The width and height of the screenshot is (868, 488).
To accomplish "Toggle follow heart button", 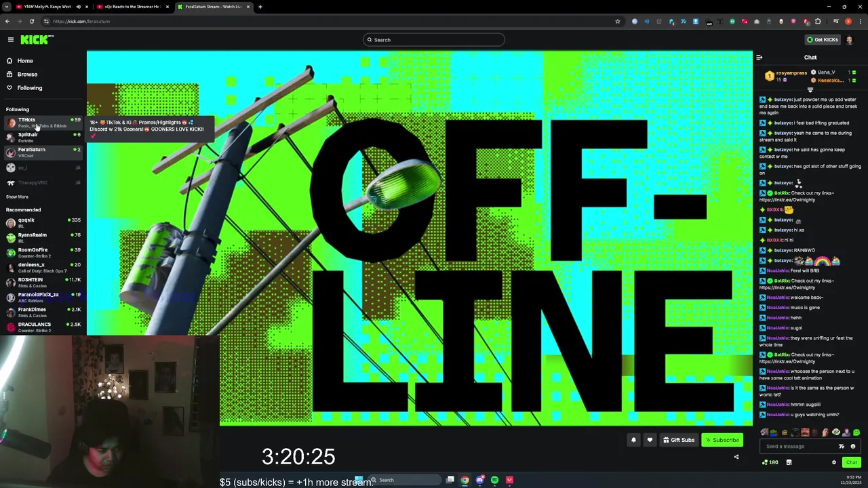I will pos(650,440).
